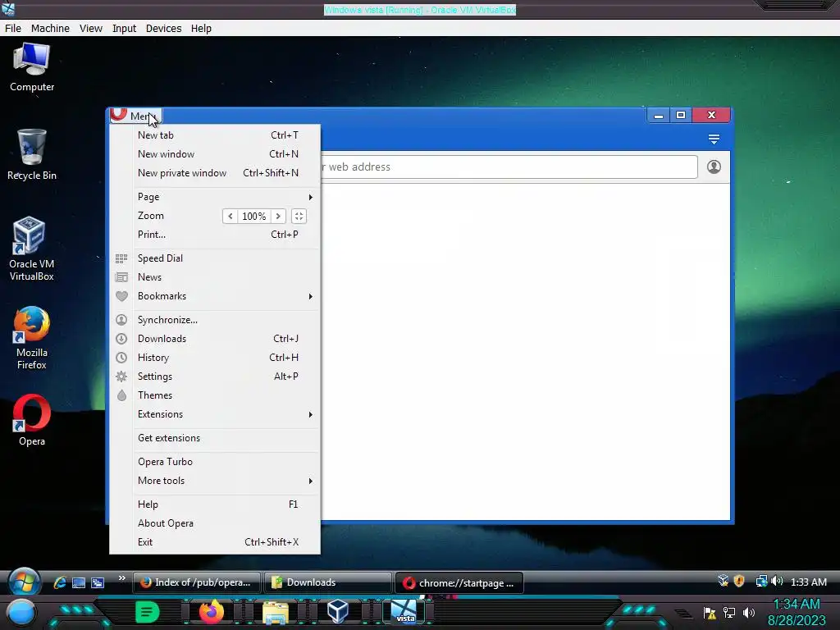Open History from the menu
Viewport: 840px width, 630px height.
pyautogui.click(x=215, y=358)
